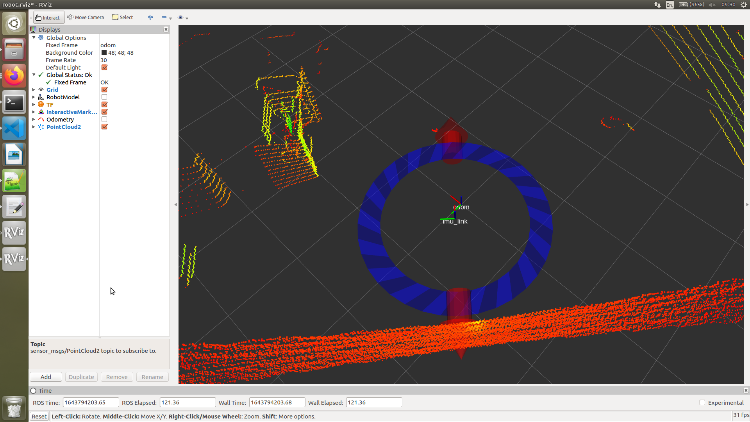The height and width of the screenshot is (422, 750).
Task: Click the Add display button
Action: 46,377
